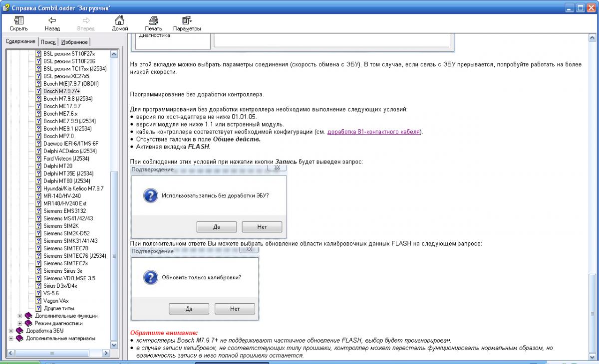Viewport: 599px width, 364px height.
Task: Select Bosch MP7.0 topic
Action: click(58, 136)
